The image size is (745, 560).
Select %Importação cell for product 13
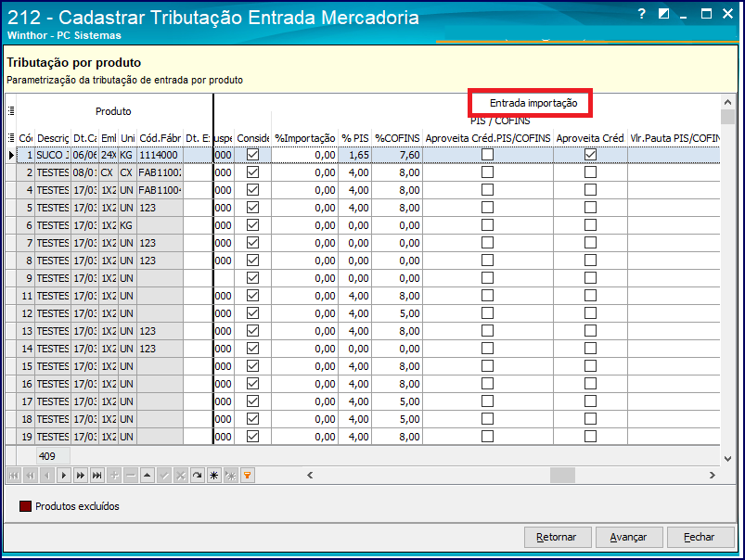pos(304,331)
